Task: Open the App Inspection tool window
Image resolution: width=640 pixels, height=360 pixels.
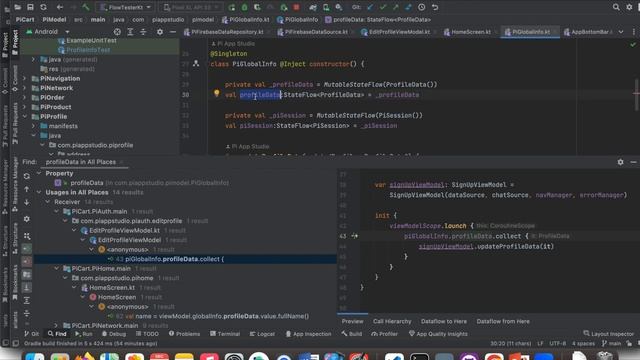Action: click(x=308, y=334)
